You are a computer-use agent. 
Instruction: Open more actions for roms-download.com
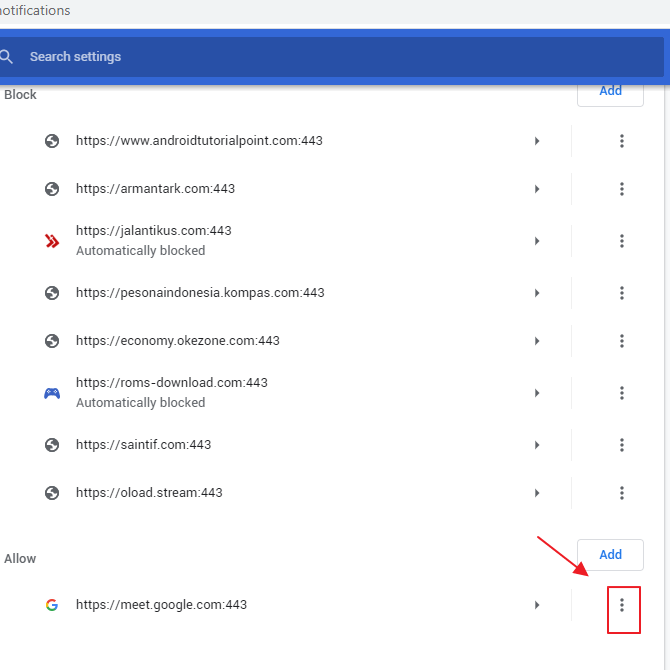click(x=621, y=393)
